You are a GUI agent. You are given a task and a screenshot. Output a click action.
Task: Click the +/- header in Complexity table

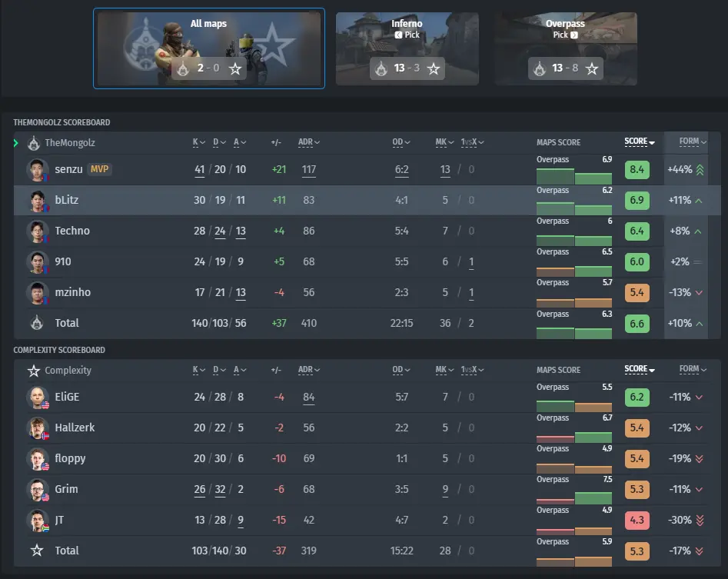[276, 370]
